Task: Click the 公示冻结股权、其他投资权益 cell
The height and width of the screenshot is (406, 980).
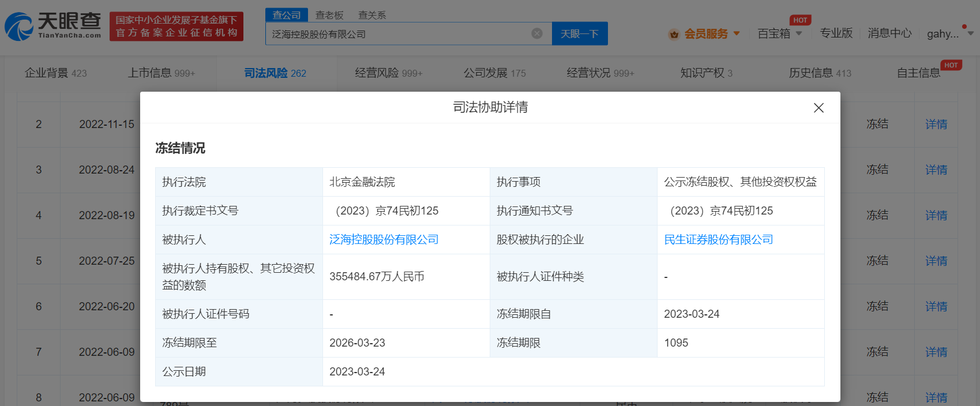Action: 740,182
